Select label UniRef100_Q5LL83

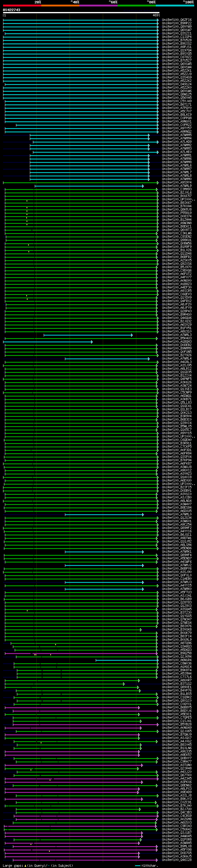pos(177,403)
